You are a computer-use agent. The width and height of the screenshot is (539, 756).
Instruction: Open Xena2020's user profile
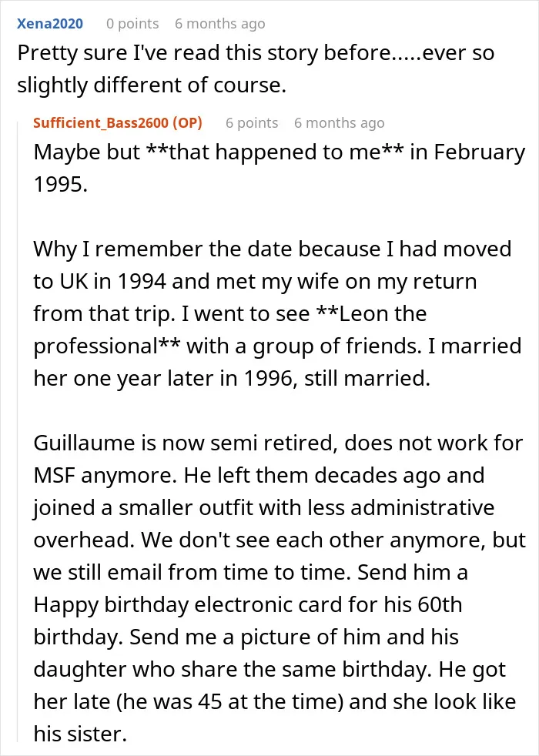pos(49,24)
